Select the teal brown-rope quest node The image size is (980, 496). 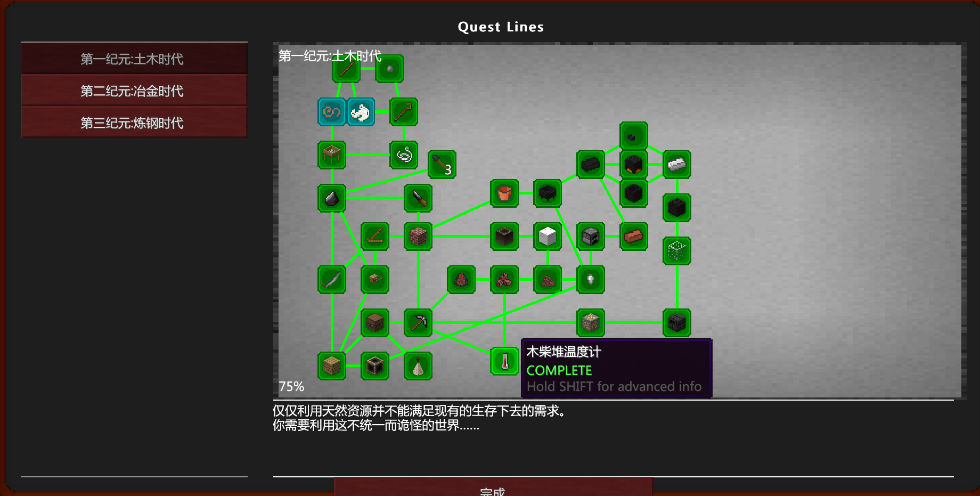pos(332,112)
